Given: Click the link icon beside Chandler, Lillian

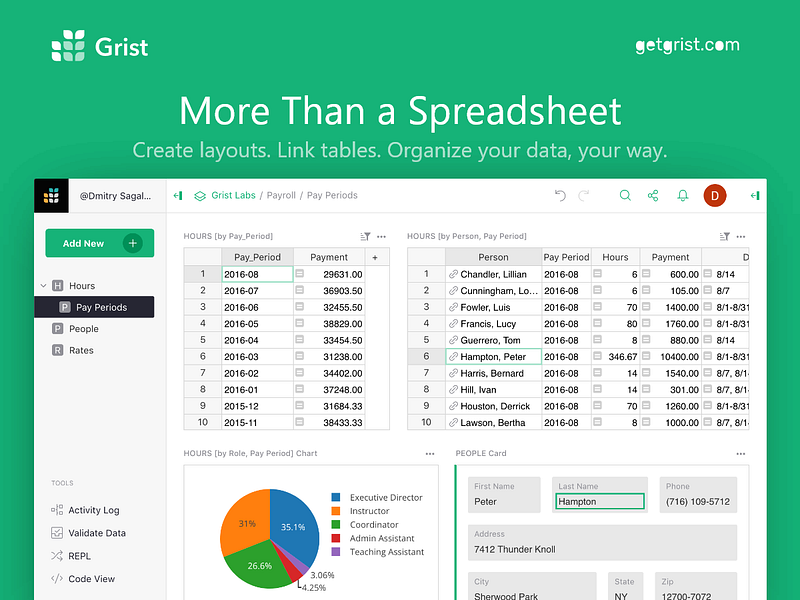Looking at the screenshot, I should point(453,274).
